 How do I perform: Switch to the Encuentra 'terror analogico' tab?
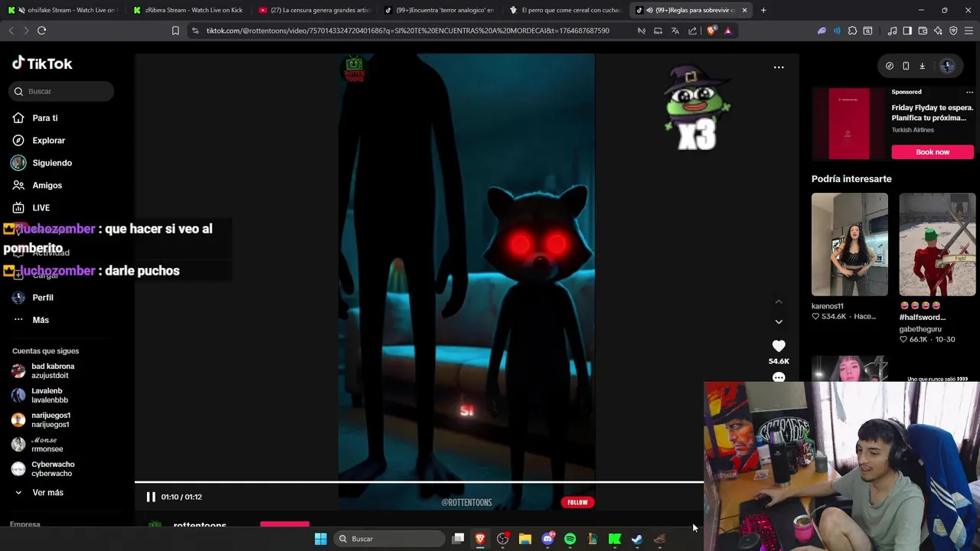coord(439,10)
